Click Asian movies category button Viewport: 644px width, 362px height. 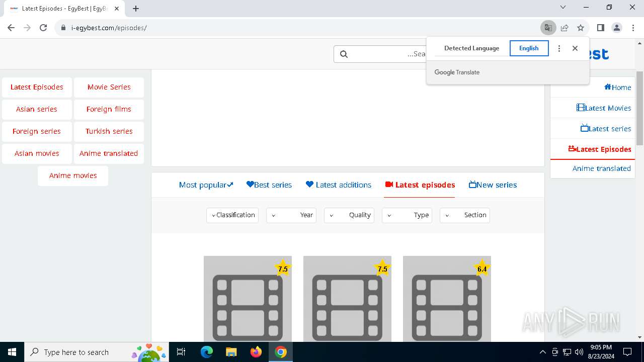point(37,153)
